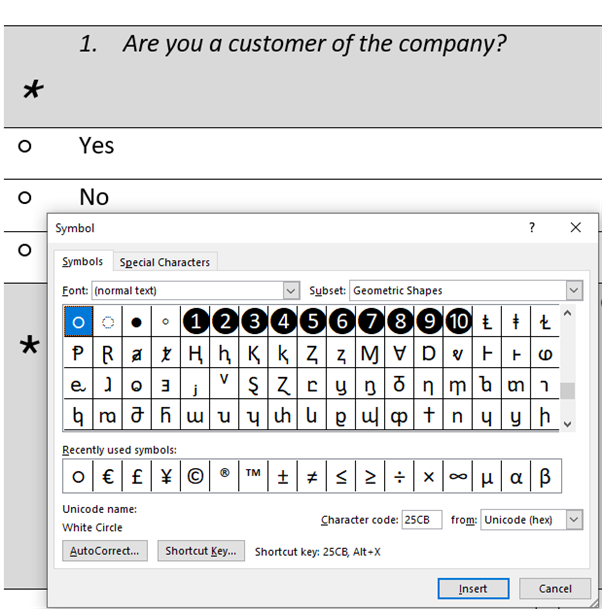The image size is (602, 609).
Task: Select the negative circled digit 1 symbol
Action: [195, 322]
